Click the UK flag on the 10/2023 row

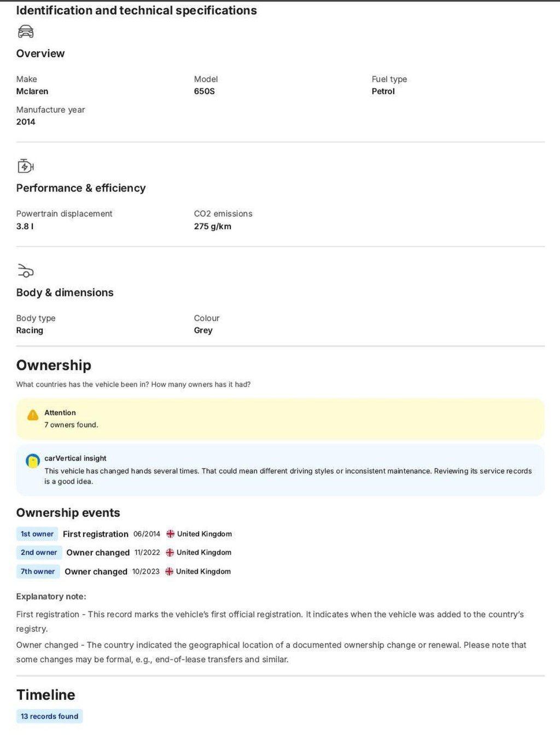[170, 571]
